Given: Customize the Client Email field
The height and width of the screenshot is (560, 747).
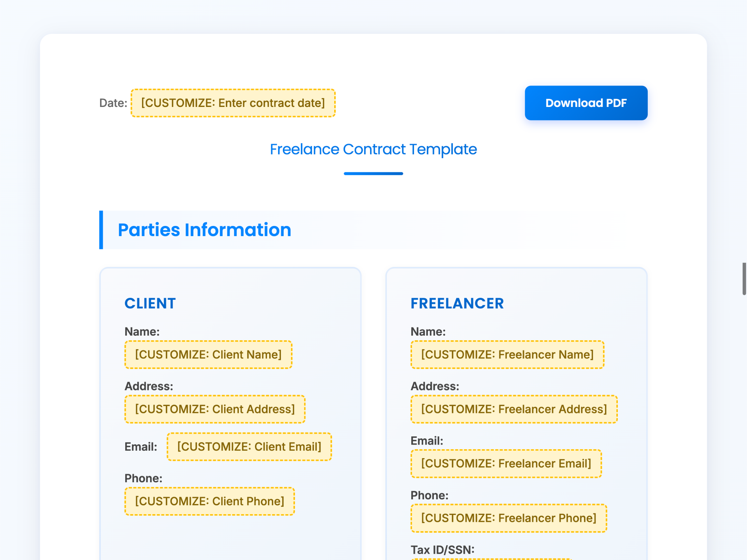Looking at the screenshot, I should [249, 446].
